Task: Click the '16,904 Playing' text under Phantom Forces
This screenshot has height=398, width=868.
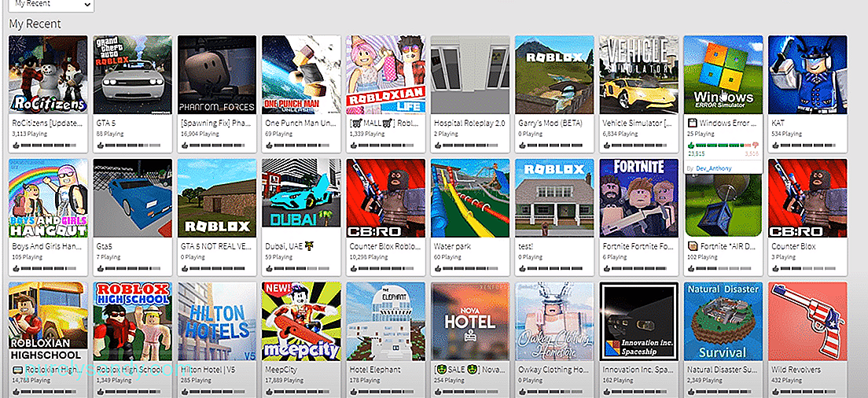Action: pos(200,134)
